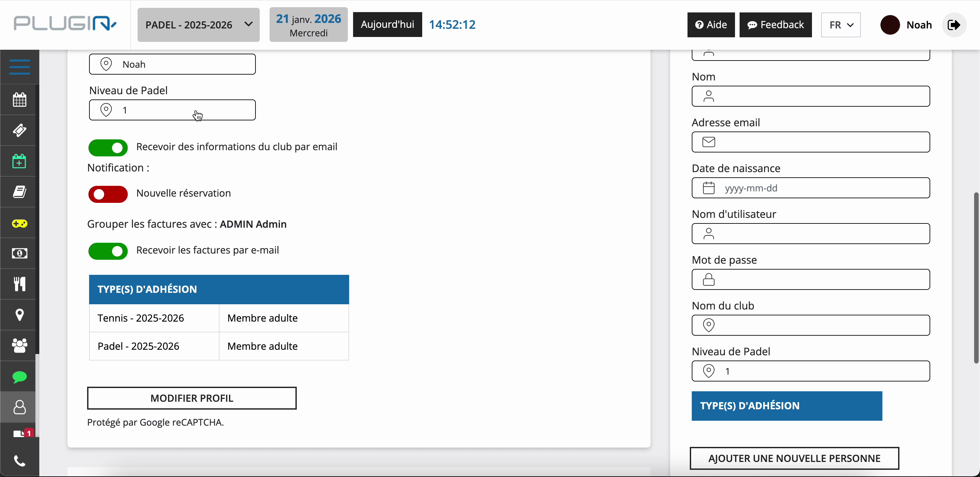
Task: Open the group members icon in the sidebar
Action: click(x=19, y=345)
